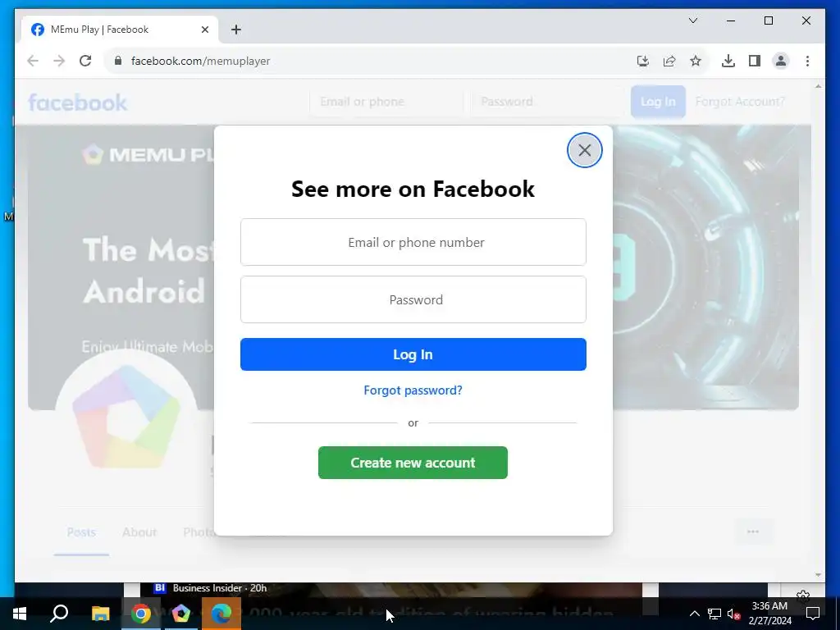Show hidden system tray icons
This screenshot has height=630, width=840.
[694, 614]
